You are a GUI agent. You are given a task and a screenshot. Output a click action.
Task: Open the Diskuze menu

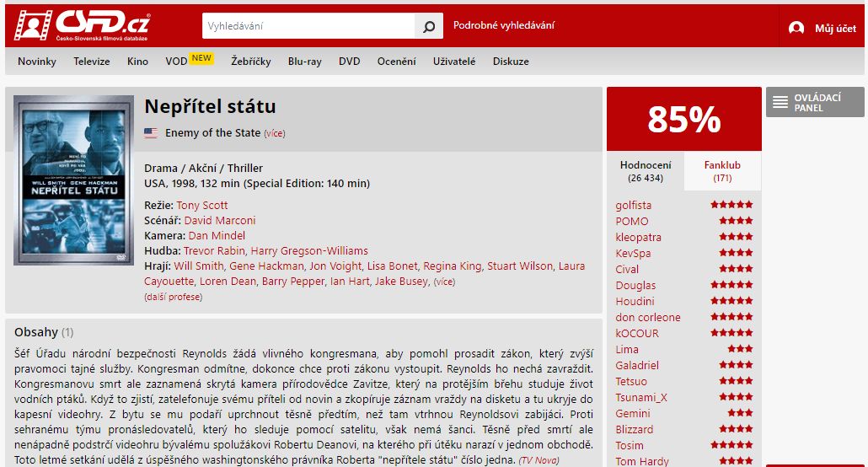(511, 62)
